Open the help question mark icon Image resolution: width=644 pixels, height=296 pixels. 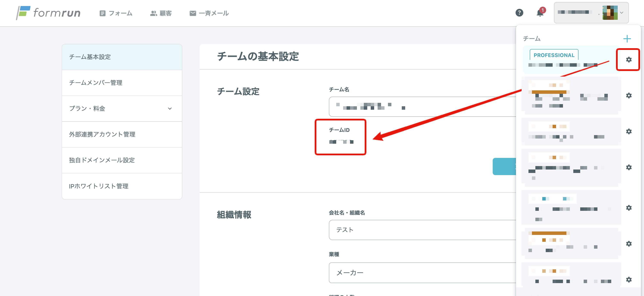519,13
